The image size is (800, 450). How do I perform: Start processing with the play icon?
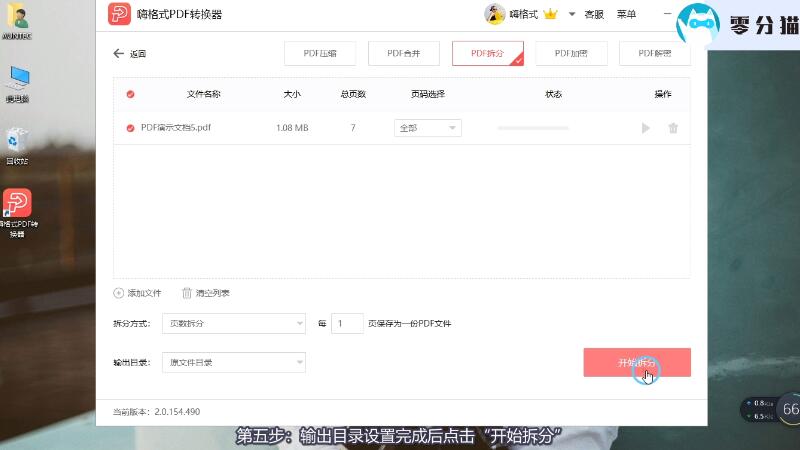(x=645, y=128)
